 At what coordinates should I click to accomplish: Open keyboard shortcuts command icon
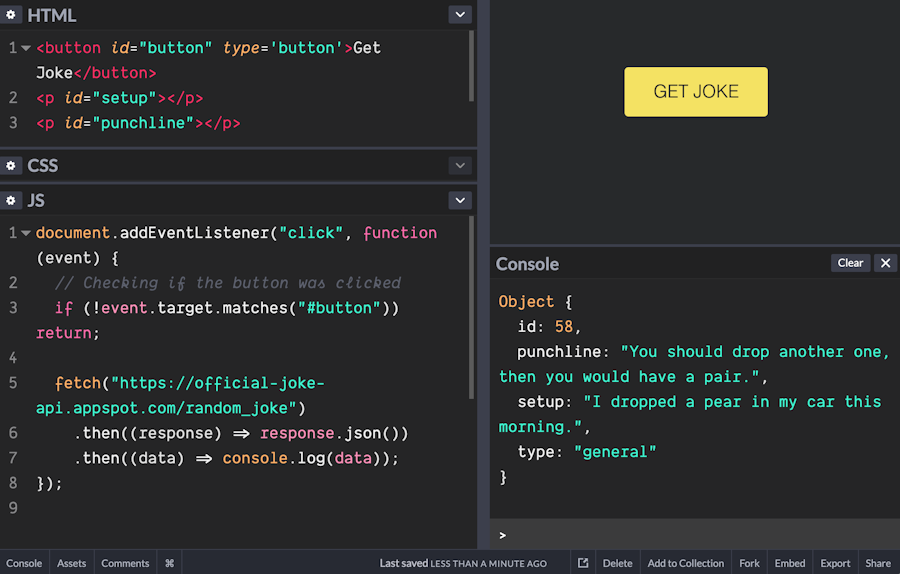pyautogui.click(x=169, y=563)
